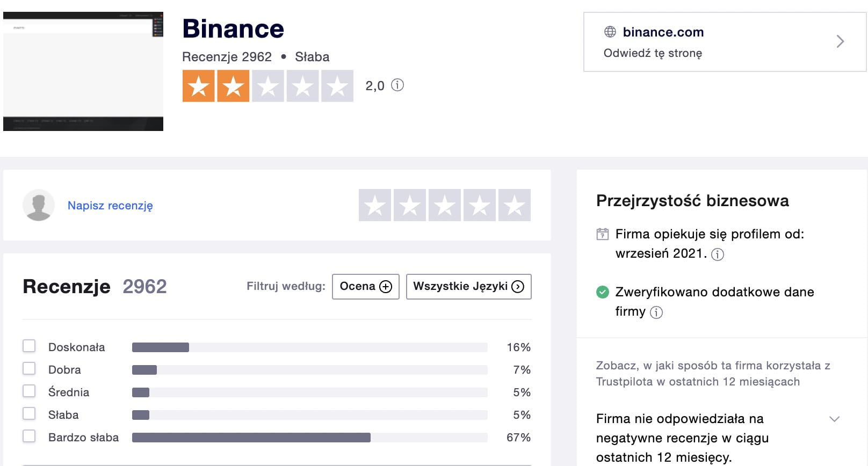Click info icon after wrzesień 2021
Screen dimensions: 868x466
coord(718,254)
